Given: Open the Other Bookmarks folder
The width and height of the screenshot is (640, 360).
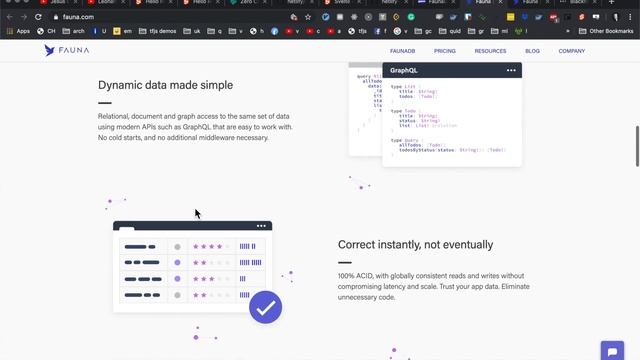Looking at the screenshot, I should coord(606,31).
